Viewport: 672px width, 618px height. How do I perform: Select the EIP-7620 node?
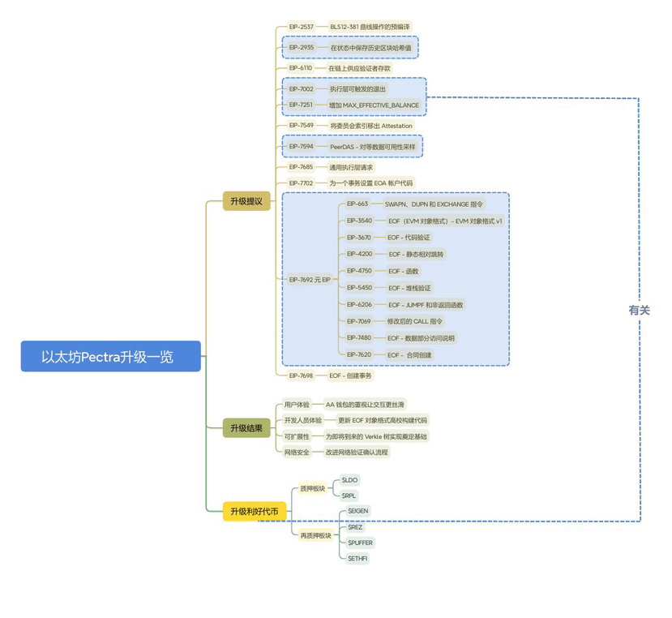(x=359, y=354)
